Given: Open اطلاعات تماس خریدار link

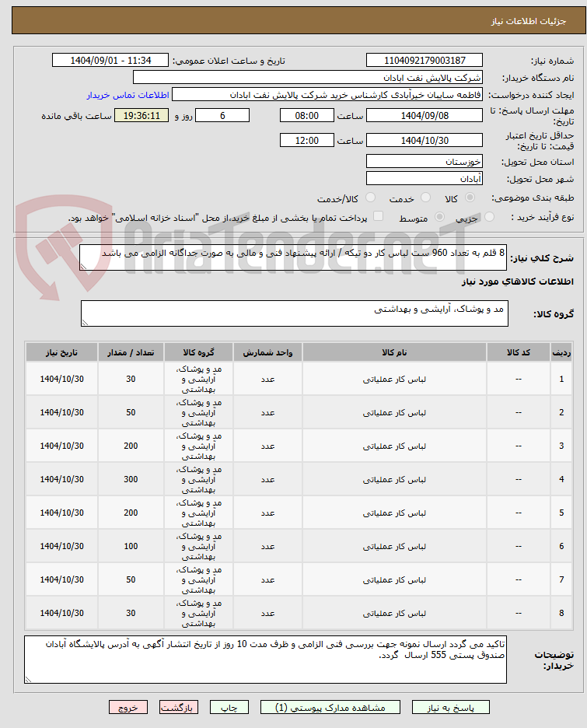Looking at the screenshot, I should coord(128,95).
